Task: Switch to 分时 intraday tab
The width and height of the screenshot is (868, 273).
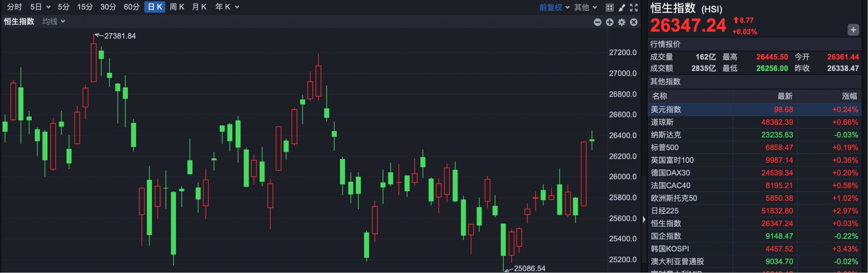Action: pyautogui.click(x=14, y=7)
